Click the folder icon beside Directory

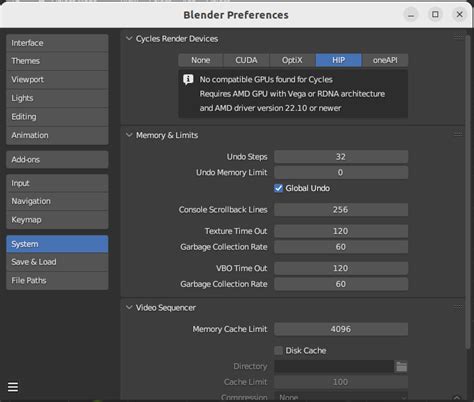[401, 366]
